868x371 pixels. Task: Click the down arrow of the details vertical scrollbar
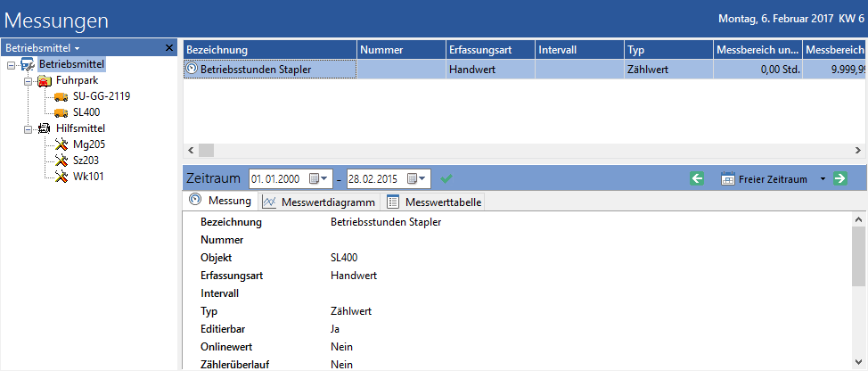point(858,361)
